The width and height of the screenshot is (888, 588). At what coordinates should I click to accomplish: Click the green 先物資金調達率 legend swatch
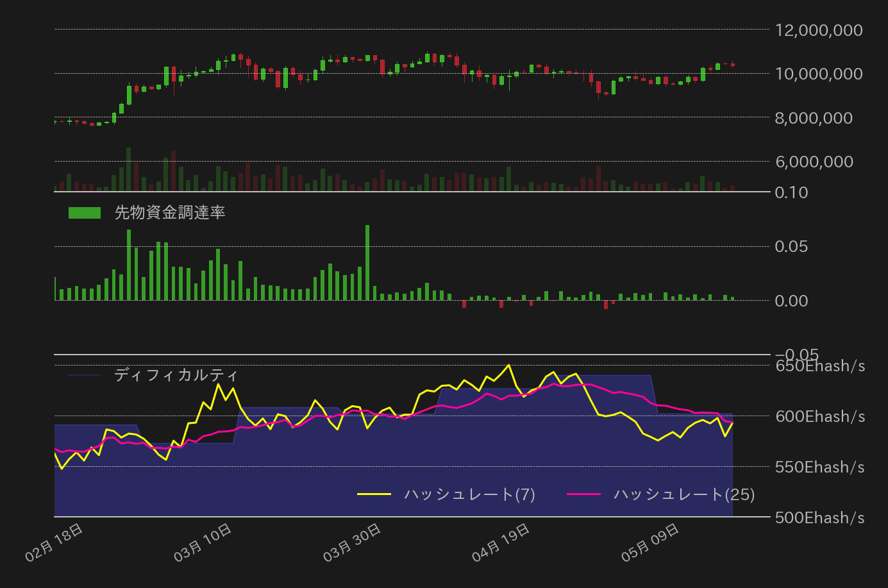click(x=85, y=212)
